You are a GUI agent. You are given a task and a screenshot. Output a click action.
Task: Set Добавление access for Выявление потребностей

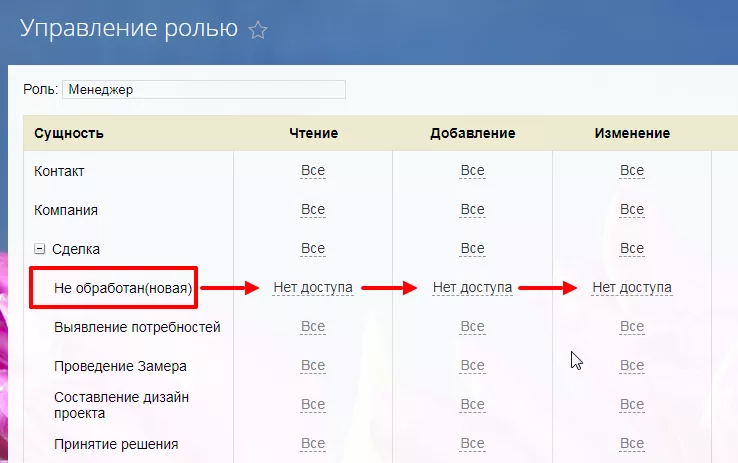tap(473, 327)
